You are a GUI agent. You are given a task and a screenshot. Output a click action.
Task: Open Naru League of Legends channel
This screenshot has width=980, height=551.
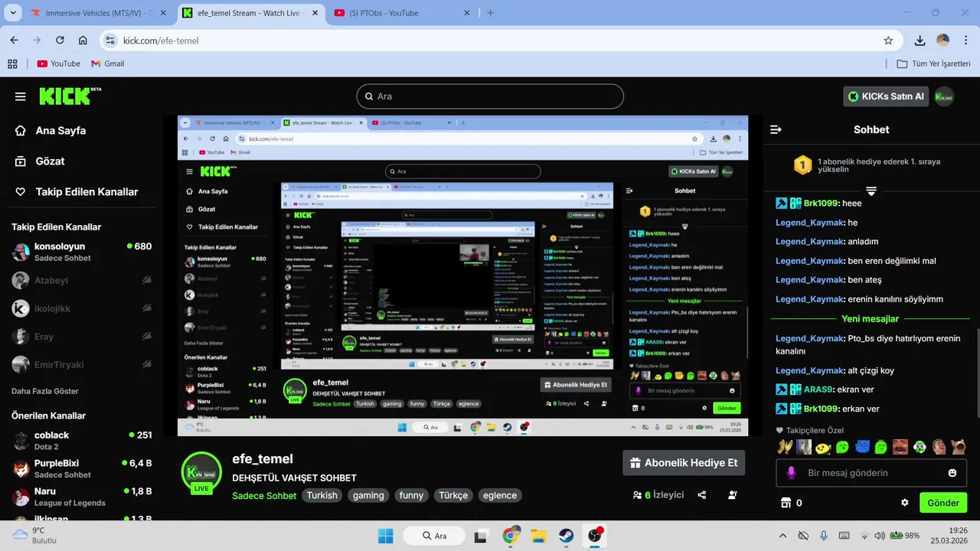pos(81,497)
